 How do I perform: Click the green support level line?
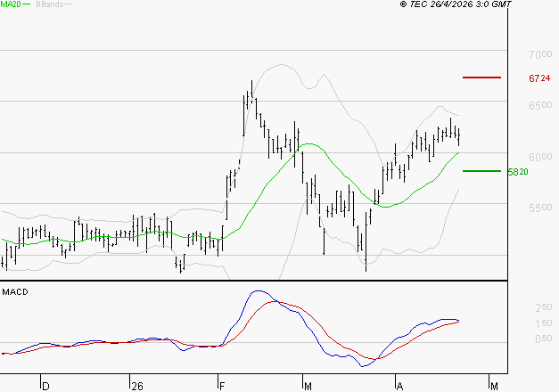point(481,171)
